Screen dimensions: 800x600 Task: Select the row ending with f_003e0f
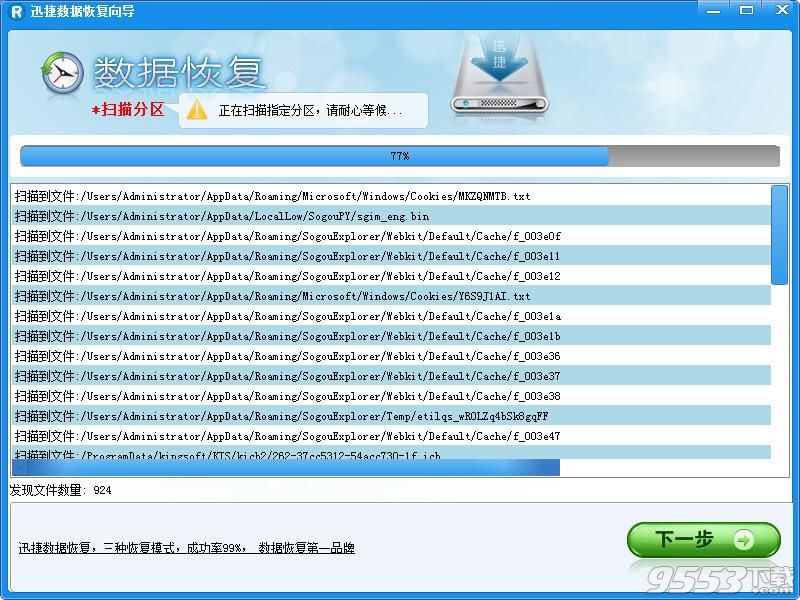tap(391, 236)
